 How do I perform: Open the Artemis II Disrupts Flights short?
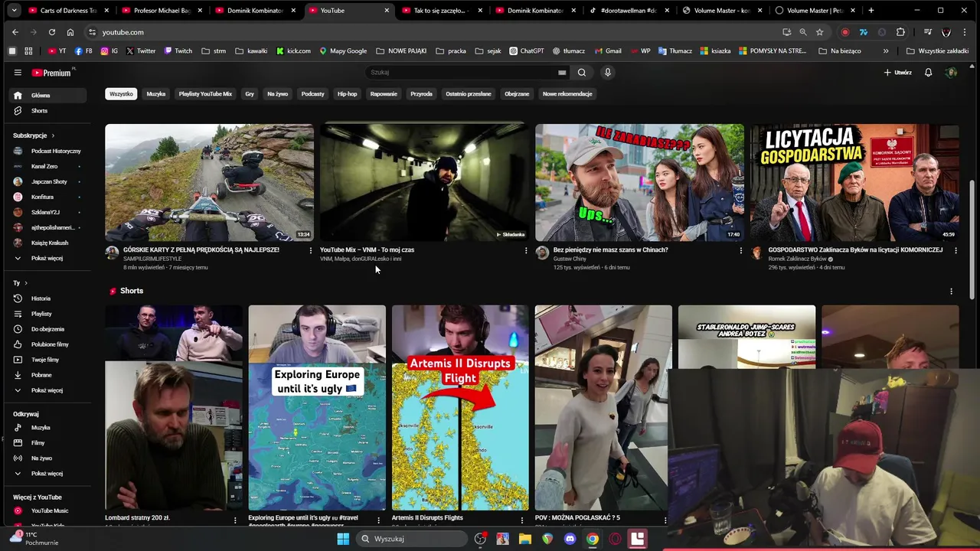coord(460,408)
